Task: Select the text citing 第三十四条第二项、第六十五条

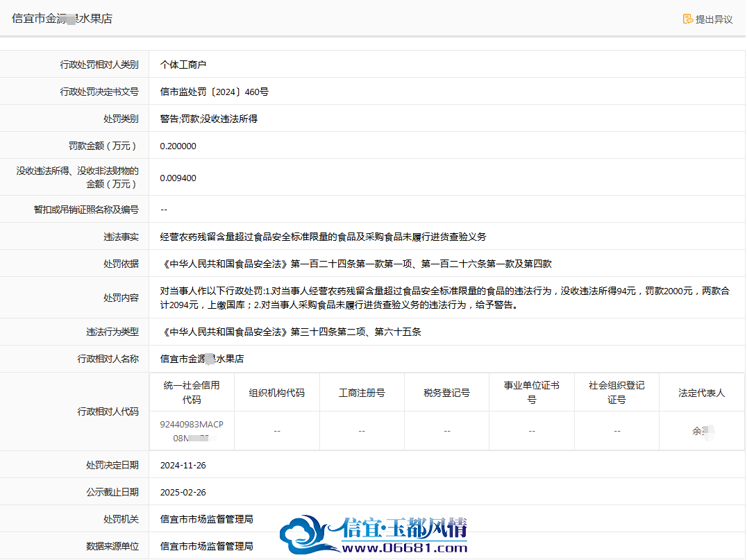Action: click(x=291, y=332)
